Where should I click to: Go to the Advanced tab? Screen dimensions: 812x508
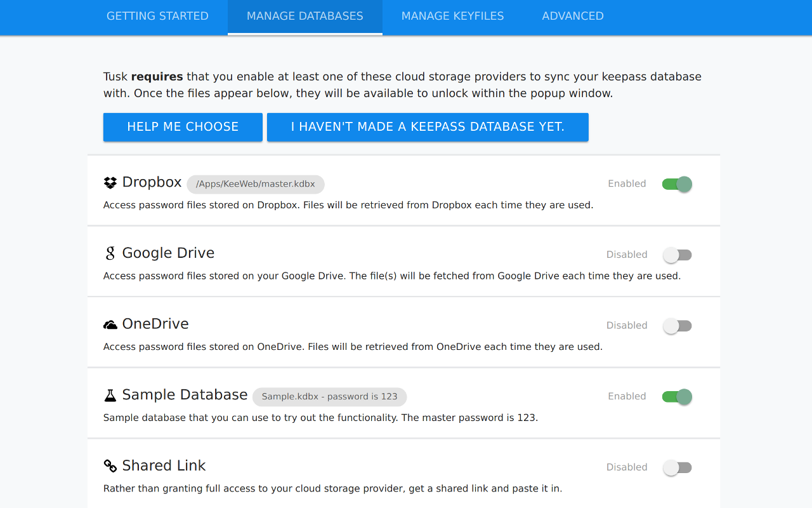(x=572, y=16)
